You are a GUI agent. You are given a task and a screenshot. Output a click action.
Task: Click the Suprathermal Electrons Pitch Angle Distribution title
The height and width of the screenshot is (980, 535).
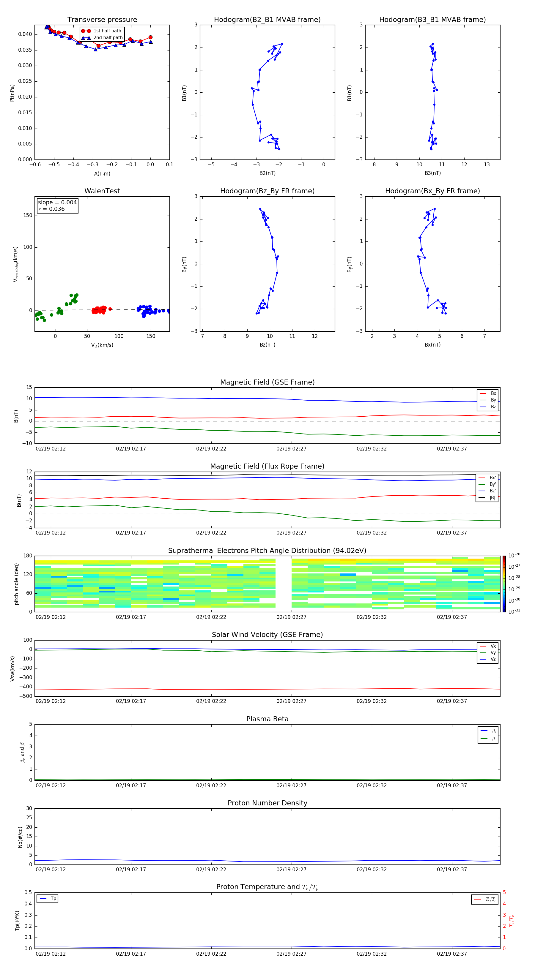[x=267, y=551]
